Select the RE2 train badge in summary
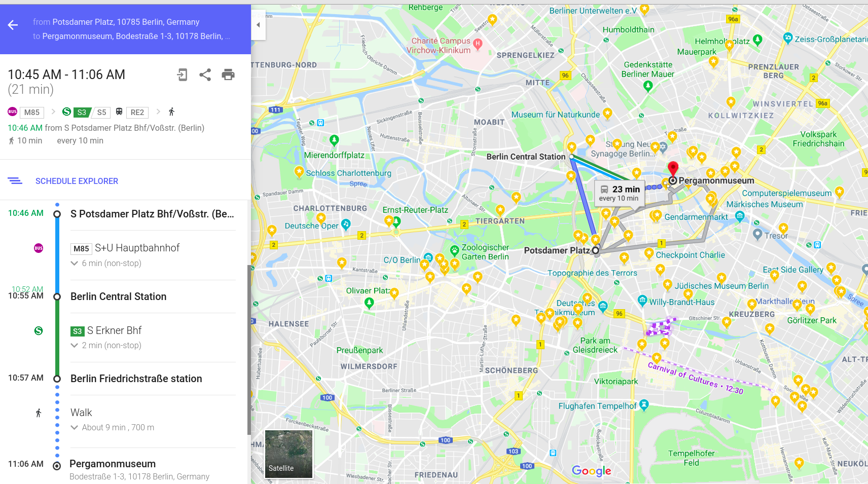The image size is (868, 484). coord(137,113)
